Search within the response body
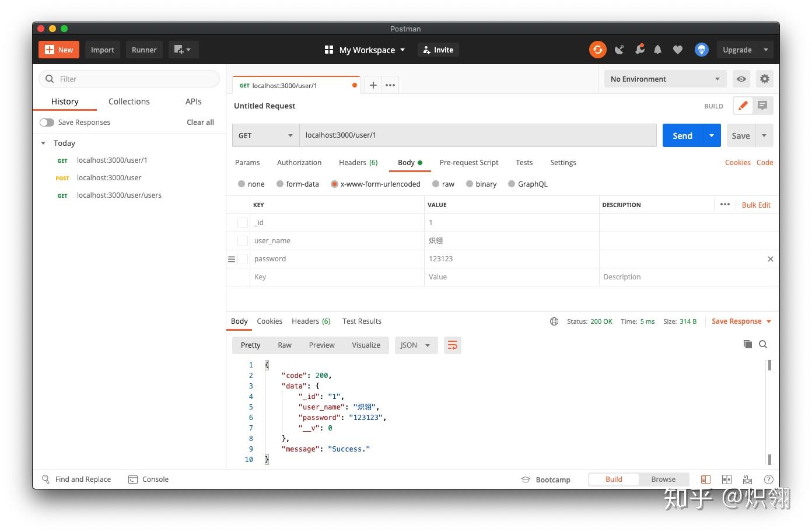Image resolution: width=812 pixels, height=532 pixels. tap(763, 344)
